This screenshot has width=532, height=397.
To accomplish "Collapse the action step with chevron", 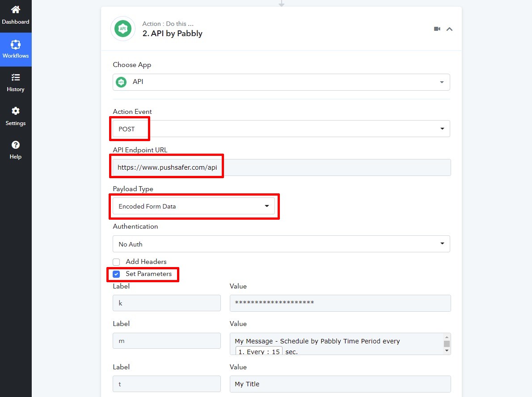I will [450, 29].
